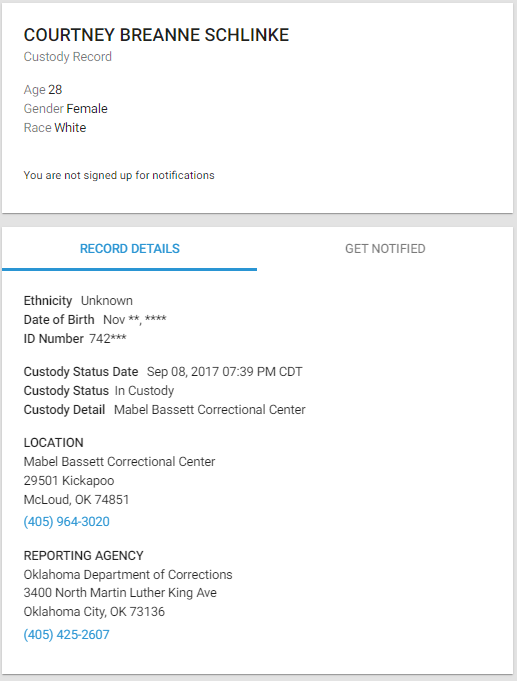
Task: Select the Gender Female label
Action: [66, 109]
